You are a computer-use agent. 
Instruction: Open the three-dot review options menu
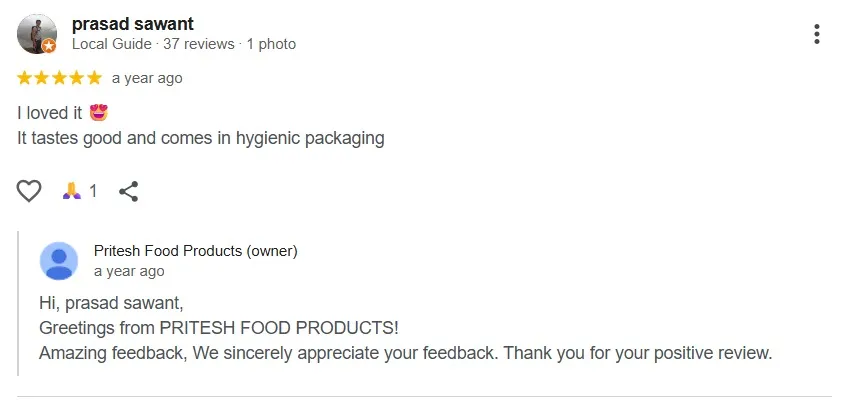coord(817,34)
